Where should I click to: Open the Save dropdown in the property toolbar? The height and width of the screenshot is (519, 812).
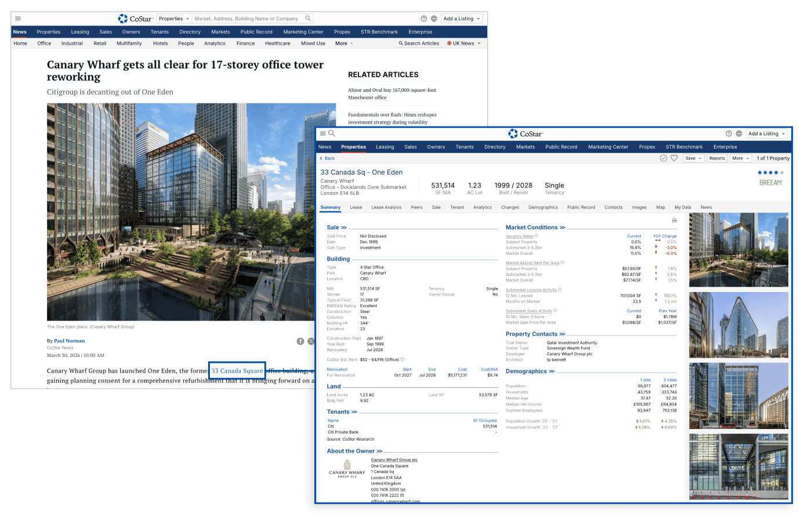[693, 158]
